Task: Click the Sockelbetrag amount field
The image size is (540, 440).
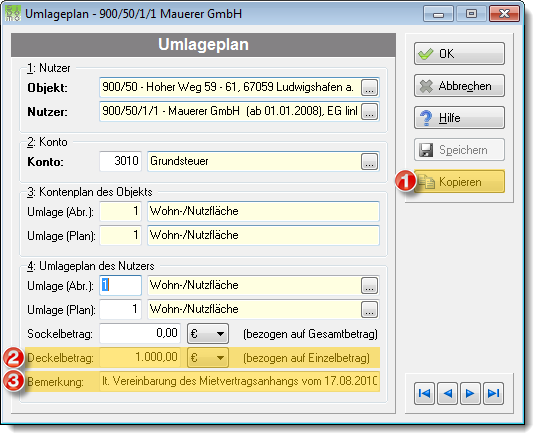Action: click(140, 333)
